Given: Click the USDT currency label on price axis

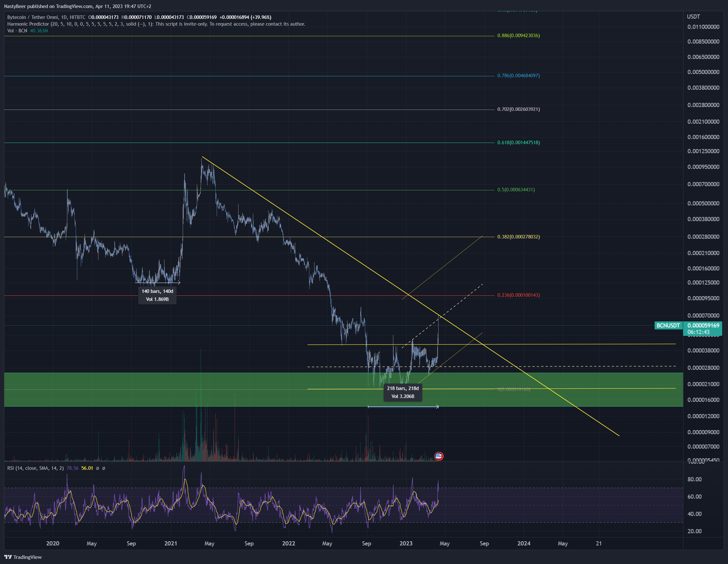Looking at the screenshot, I should (x=693, y=17).
